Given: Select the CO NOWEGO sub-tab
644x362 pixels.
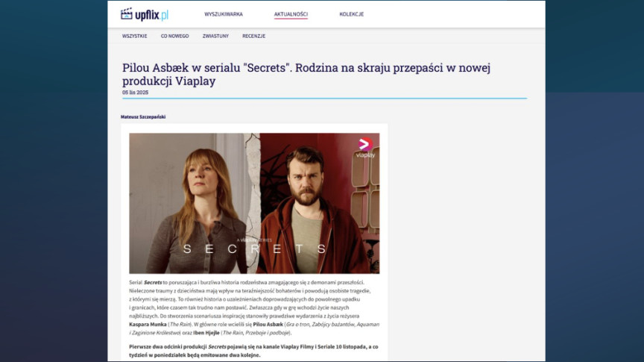Looking at the screenshot, I should 174,36.
